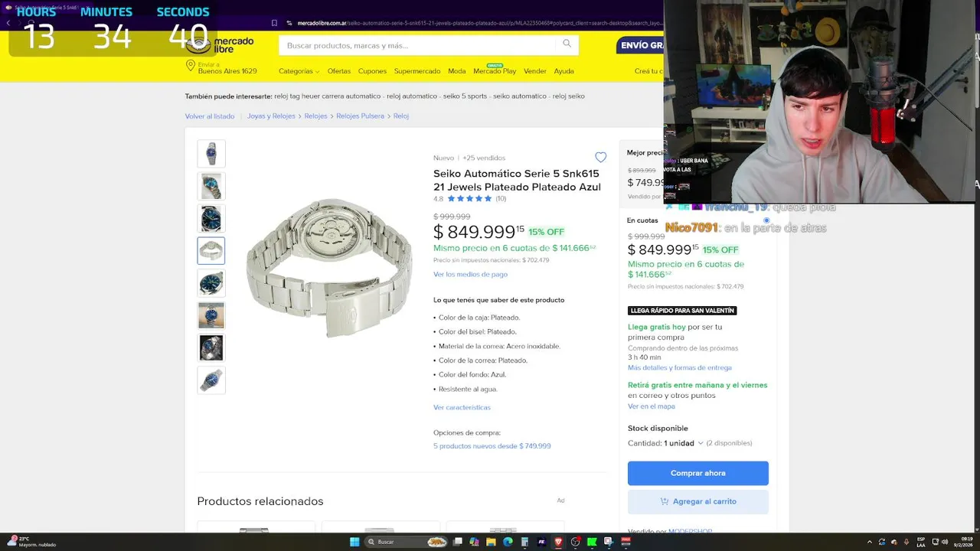Image resolution: width=980 pixels, height=551 pixels.
Task: Open the Vender menu item
Action: [x=535, y=71]
